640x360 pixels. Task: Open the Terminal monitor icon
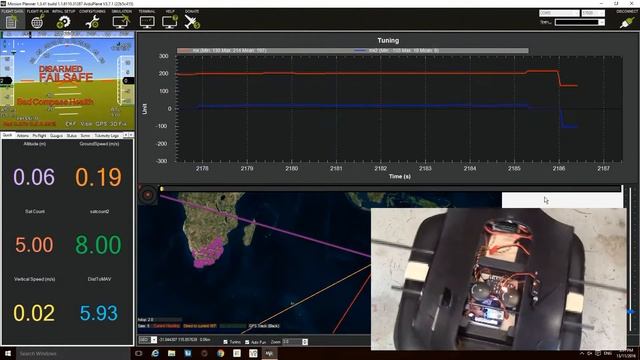point(147,22)
